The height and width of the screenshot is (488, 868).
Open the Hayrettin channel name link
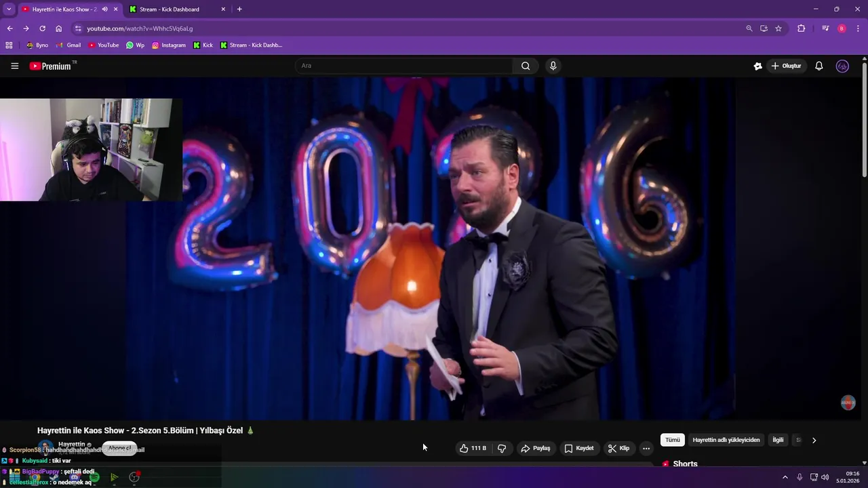click(72, 444)
